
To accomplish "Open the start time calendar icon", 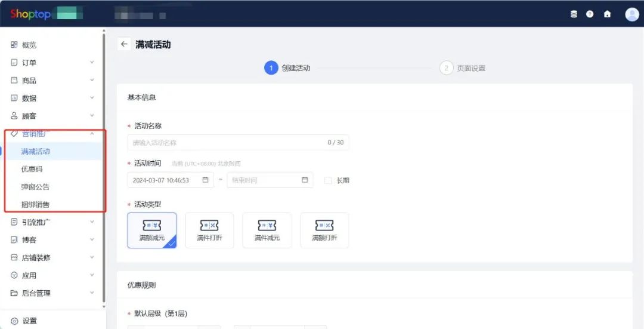I will pos(205,180).
